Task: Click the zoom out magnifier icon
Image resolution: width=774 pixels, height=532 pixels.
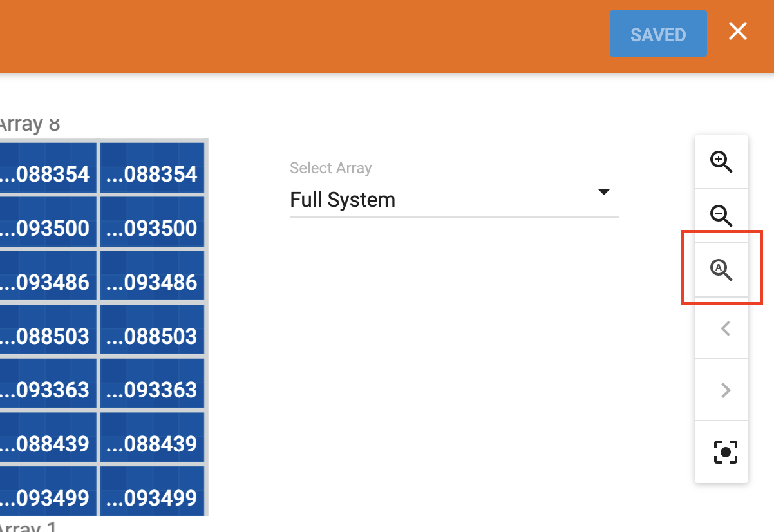Action: 721,217
